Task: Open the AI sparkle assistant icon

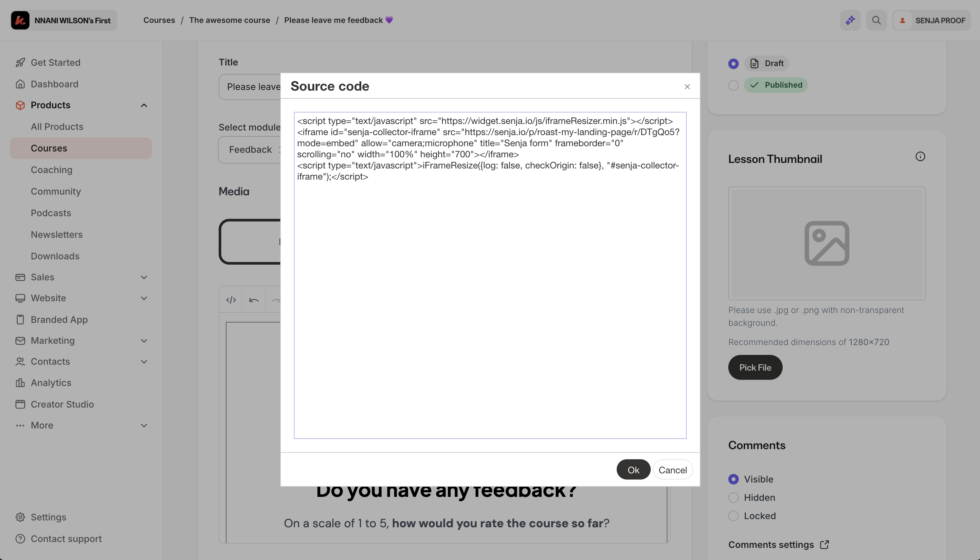Action: (x=850, y=20)
